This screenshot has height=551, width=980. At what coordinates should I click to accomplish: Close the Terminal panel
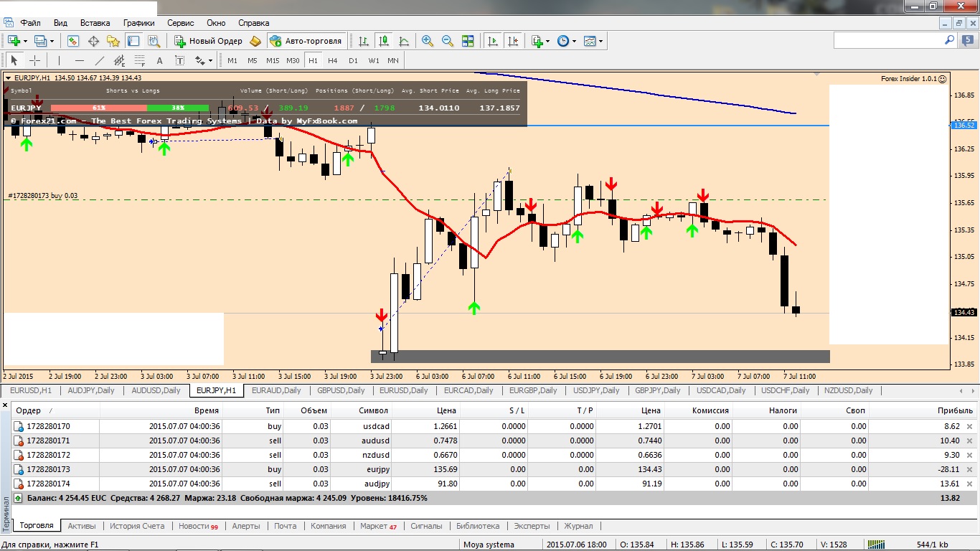[x=6, y=405]
